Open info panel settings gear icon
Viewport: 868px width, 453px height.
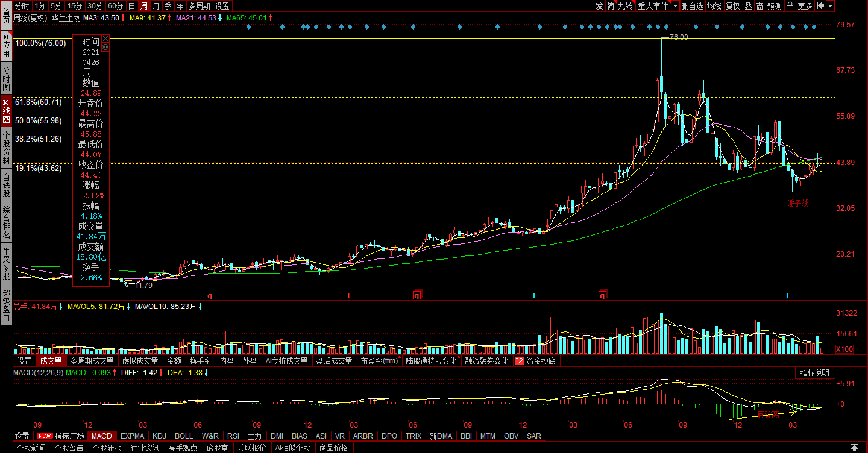pos(105,46)
